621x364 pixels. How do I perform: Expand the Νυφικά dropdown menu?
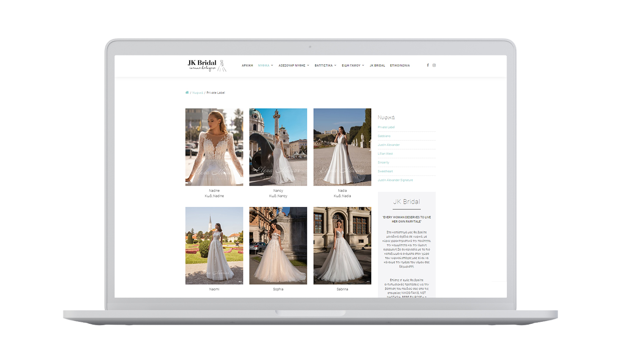pos(265,66)
